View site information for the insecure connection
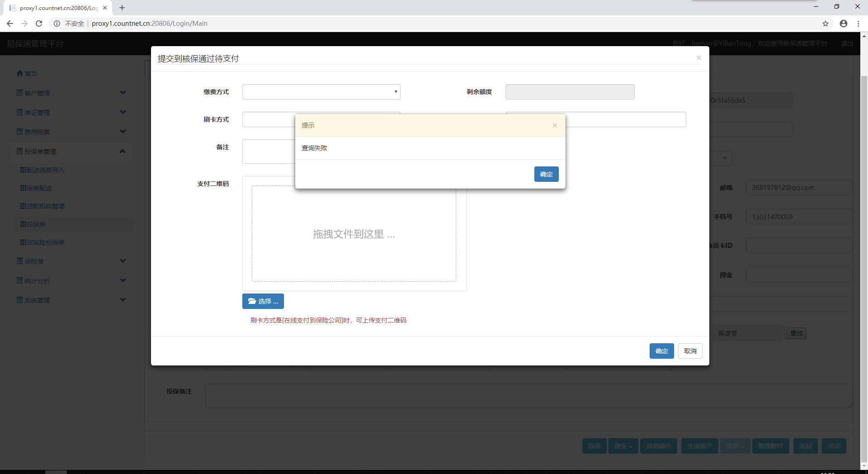 57,24
